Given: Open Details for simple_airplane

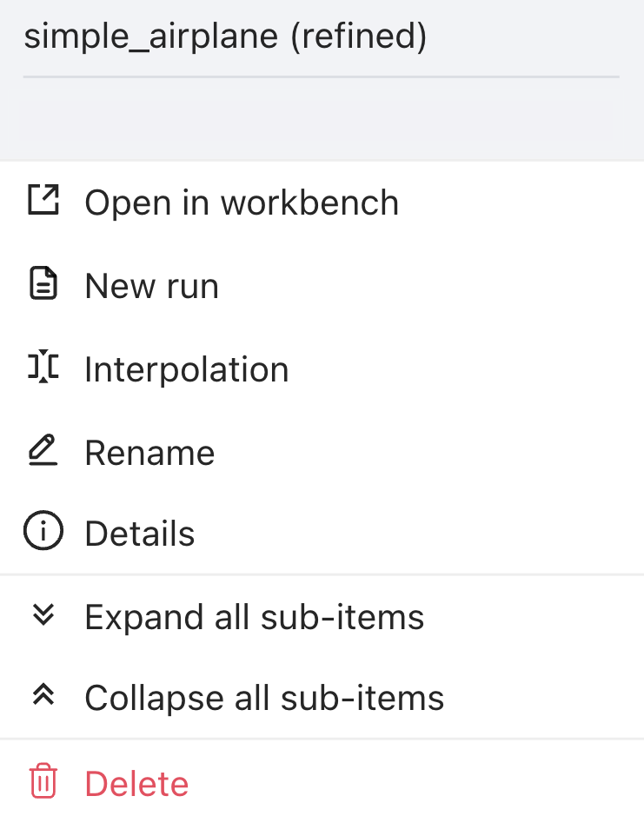Looking at the screenshot, I should pyautogui.click(x=139, y=534).
